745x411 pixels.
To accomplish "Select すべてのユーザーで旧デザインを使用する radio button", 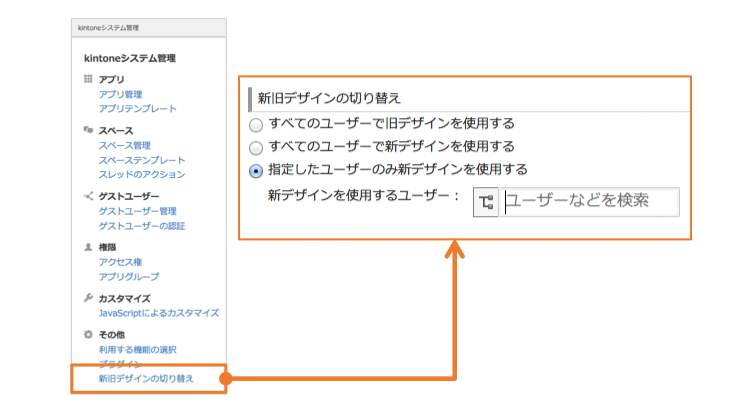I will [256, 125].
